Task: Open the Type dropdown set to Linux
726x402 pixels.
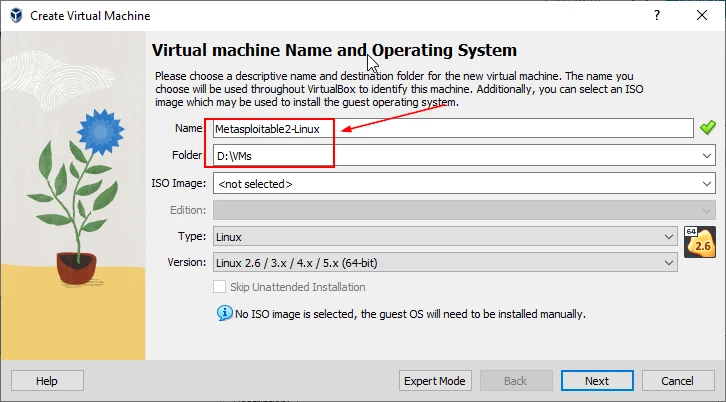Action: 668,236
